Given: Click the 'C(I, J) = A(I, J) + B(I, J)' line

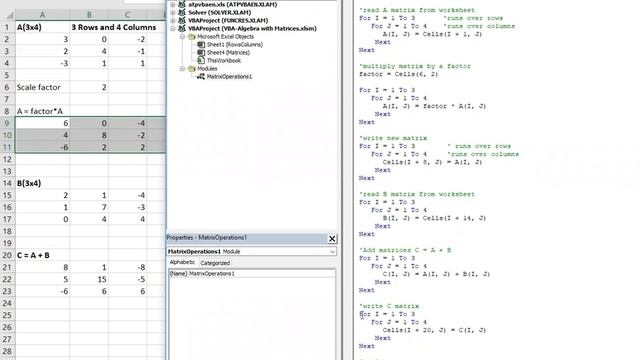Looking at the screenshot, I should tap(436, 274).
